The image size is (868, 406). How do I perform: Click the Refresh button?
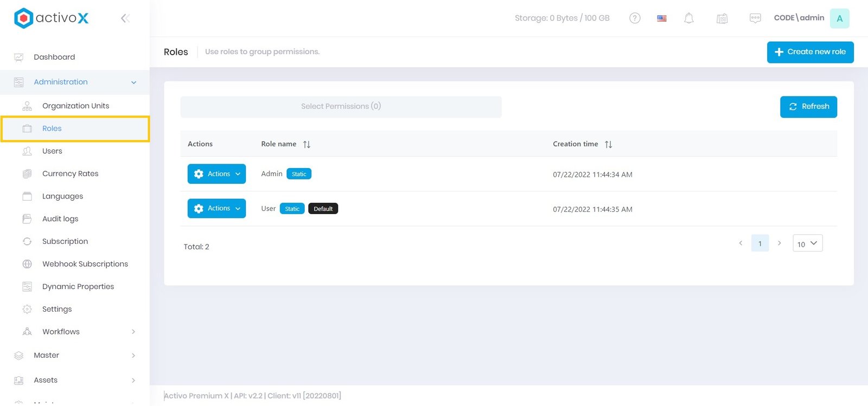coord(808,107)
